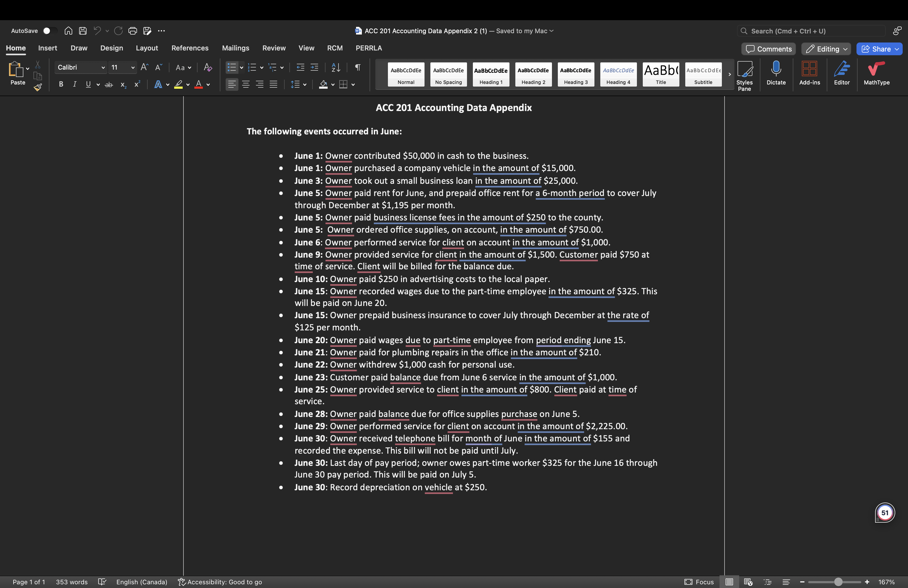Screen dimensions: 908x588
Task: Open the Layout ribbon tab
Action: [x=147, y=48]
